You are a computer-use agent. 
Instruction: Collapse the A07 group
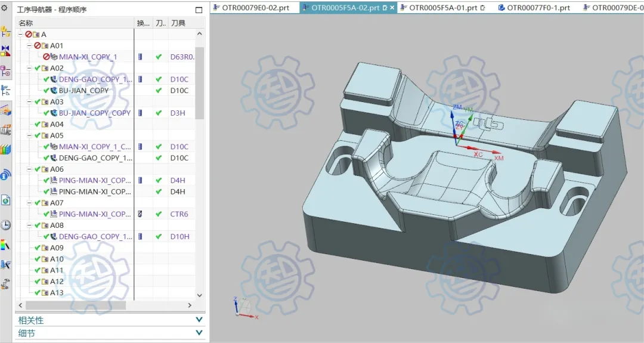pyautogui.click(x=29, y=203)
